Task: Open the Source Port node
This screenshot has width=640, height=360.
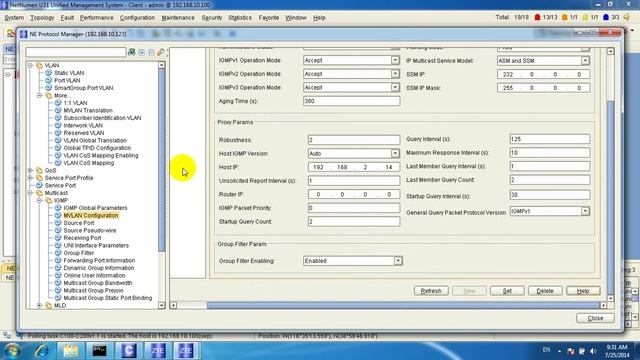Action: [x=79, y=223]
